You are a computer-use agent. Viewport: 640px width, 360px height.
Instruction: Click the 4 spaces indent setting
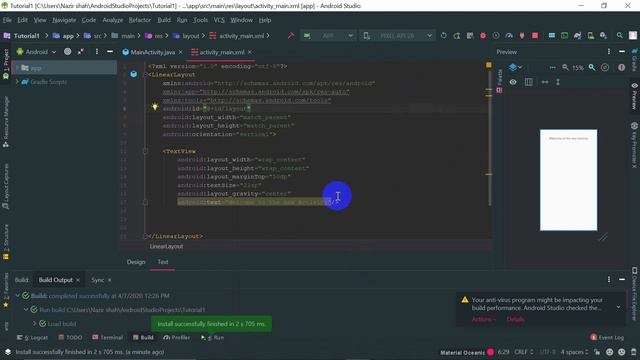(574, 352)
